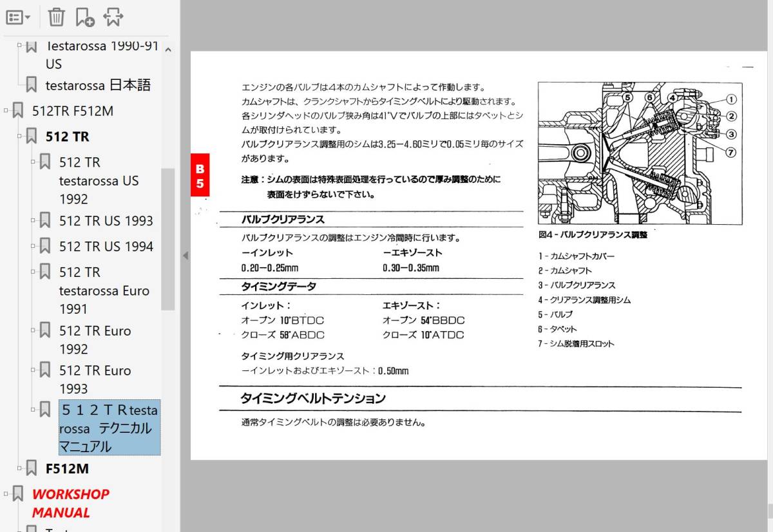Click legend item '1 - カムシャフトカバー'
Screen dimensions: 773x532
(577, 256)
